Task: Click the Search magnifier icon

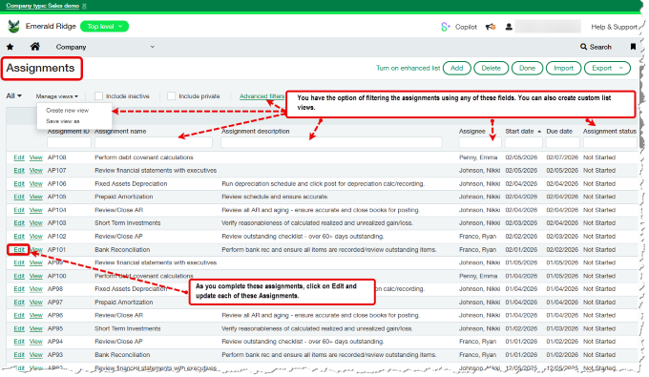Action: click(583, 47)
